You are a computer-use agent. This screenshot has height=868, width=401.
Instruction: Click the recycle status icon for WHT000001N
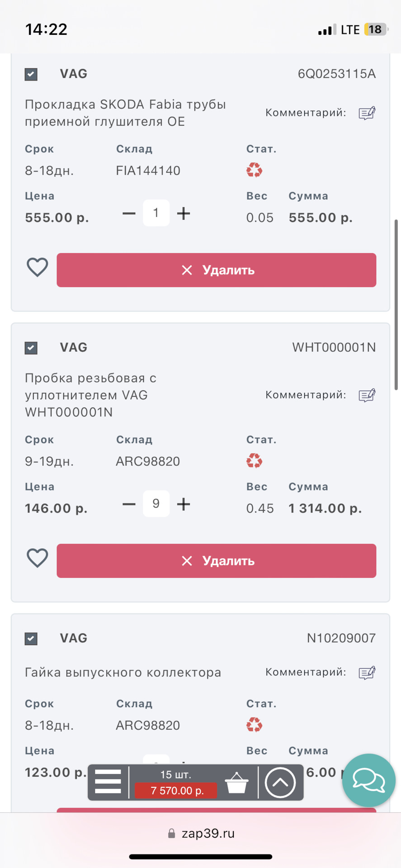(x=254, y=461)
